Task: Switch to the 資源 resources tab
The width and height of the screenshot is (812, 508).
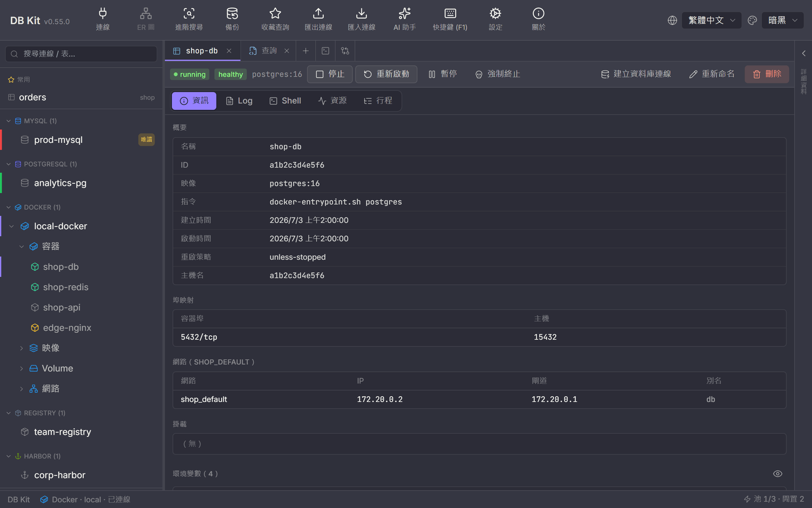Action: 332,101
